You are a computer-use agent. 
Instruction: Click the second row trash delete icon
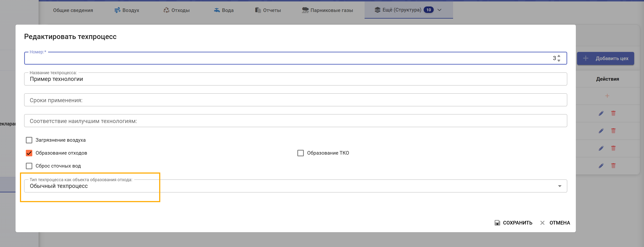[613, 131]
